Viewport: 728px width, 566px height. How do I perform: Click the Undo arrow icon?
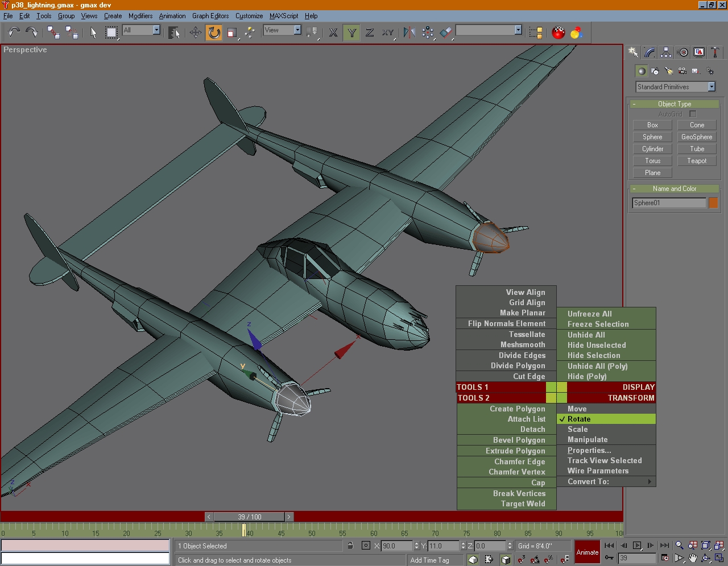(x=14, y=33)
